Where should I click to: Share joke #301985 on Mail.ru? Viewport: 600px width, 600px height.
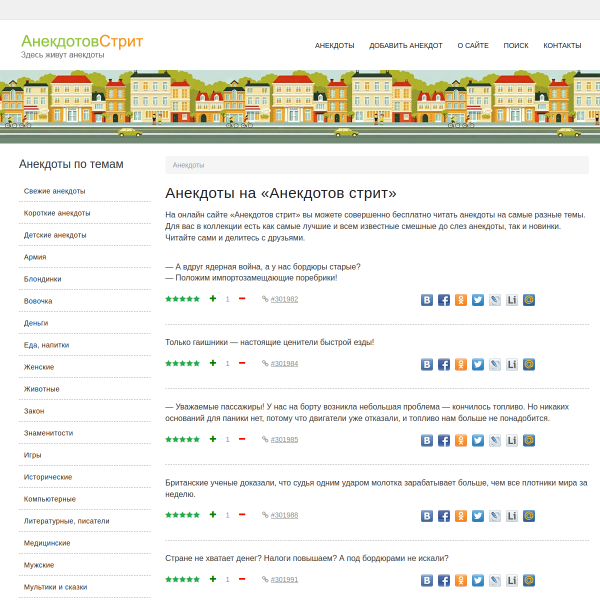click(x=529, y=440)
